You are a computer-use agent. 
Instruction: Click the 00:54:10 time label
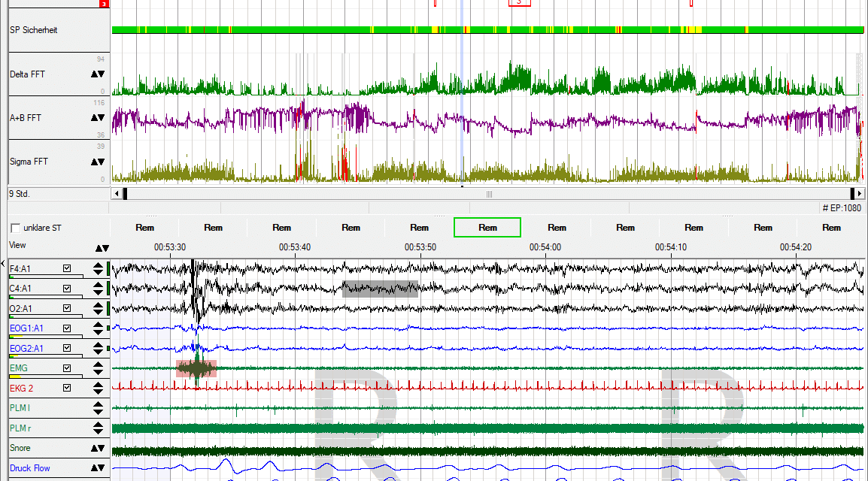click(671, 247)
